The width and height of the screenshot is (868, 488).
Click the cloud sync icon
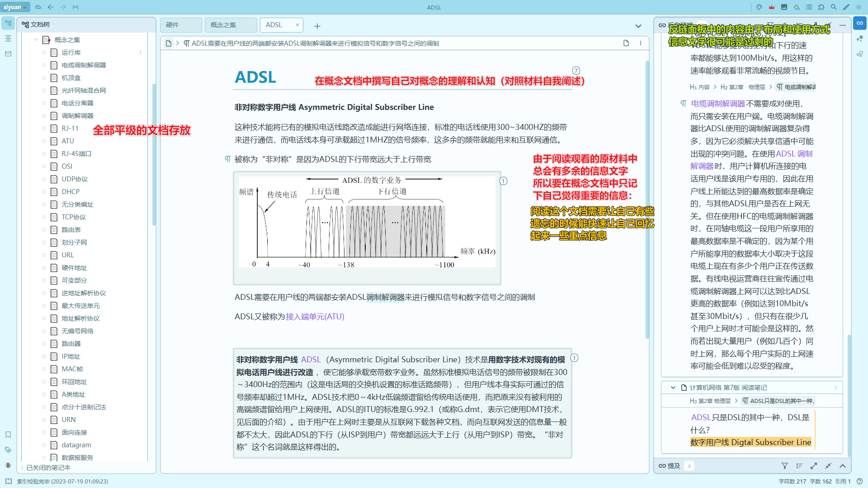(x=38, y=7)
